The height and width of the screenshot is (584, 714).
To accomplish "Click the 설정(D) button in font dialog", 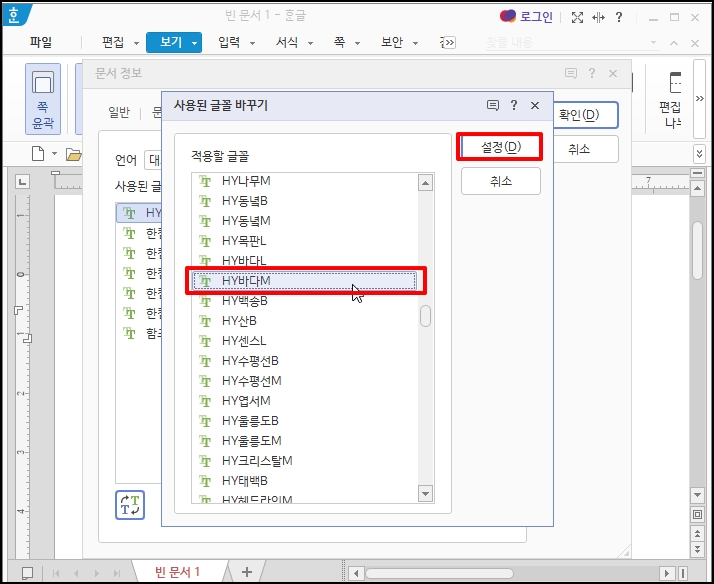I will (501, 147).
